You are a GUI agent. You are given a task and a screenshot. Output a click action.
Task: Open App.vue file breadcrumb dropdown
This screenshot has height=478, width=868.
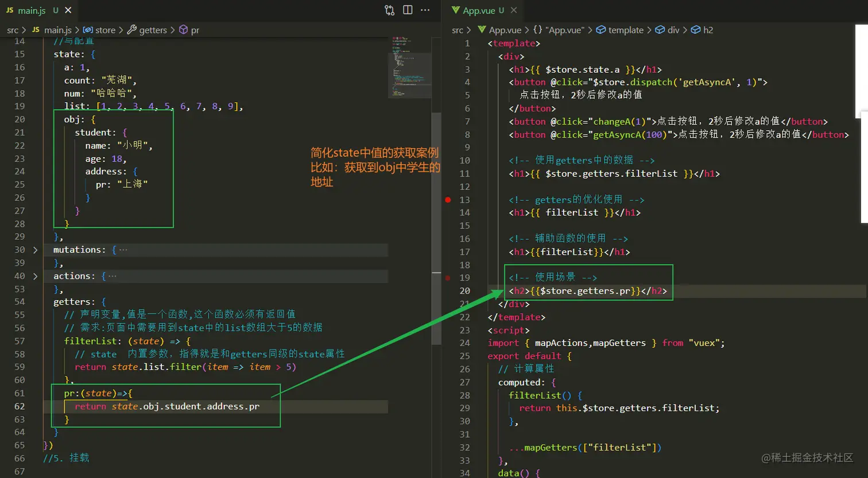pyautogui.click(x=505, y=30)
